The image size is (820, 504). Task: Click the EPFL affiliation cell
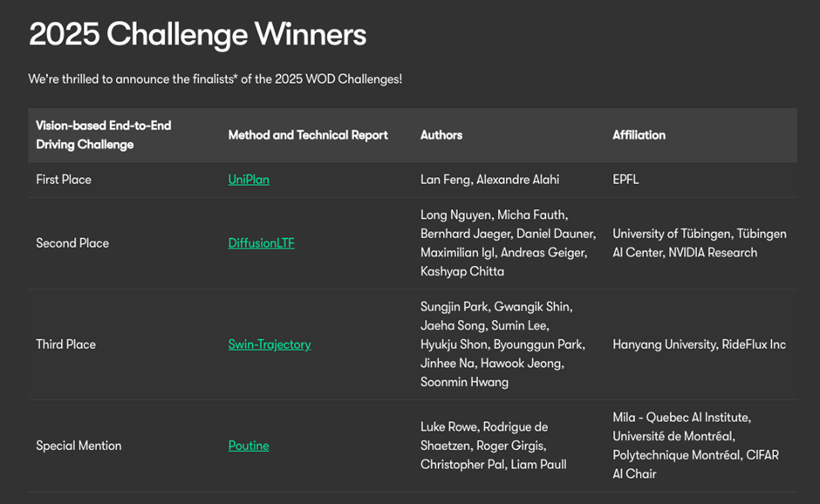(627, 180)
